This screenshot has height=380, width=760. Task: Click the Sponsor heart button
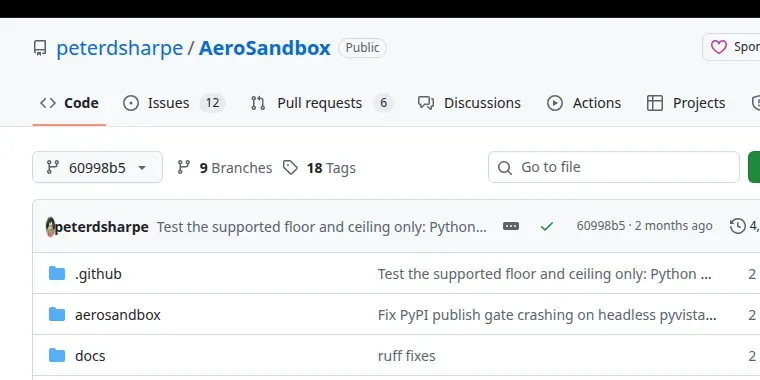pos(731,47)
